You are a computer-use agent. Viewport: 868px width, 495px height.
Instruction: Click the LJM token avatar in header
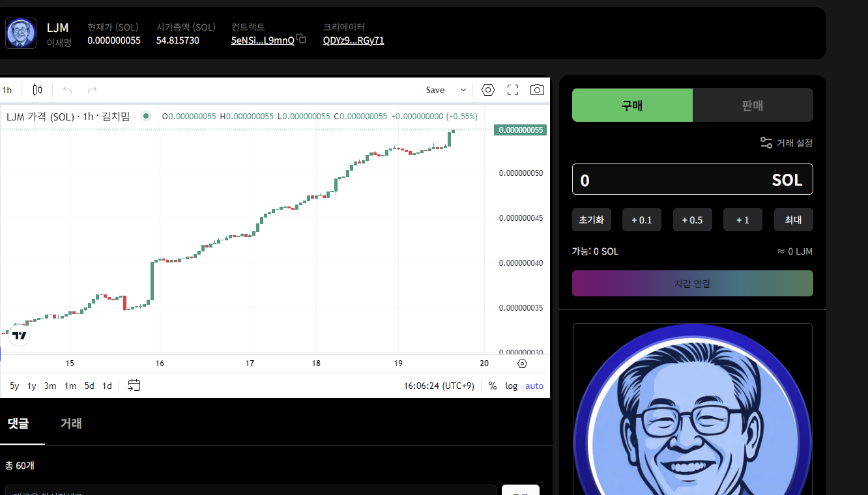coord(21,33)
